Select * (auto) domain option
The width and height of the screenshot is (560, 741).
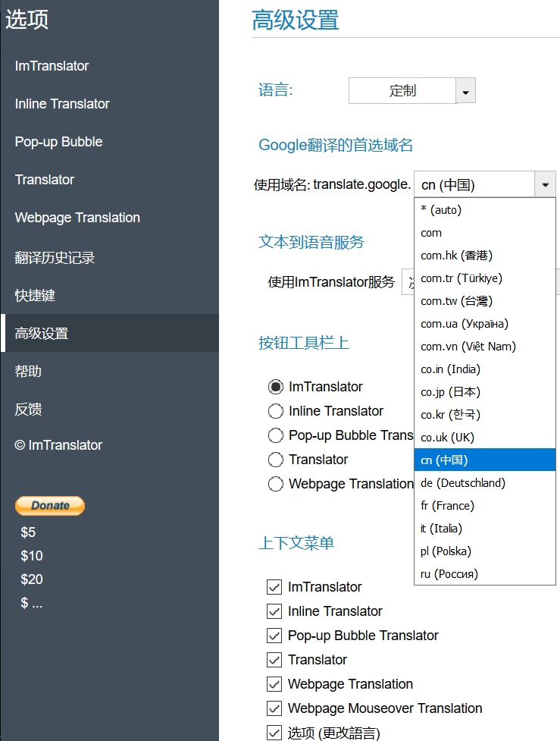(x=485, y=210)
